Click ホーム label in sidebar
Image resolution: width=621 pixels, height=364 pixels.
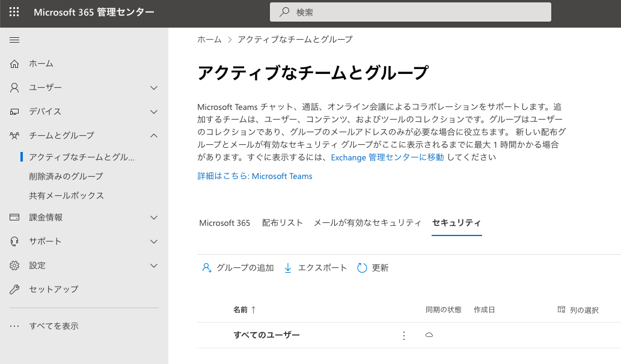[41, 64]
